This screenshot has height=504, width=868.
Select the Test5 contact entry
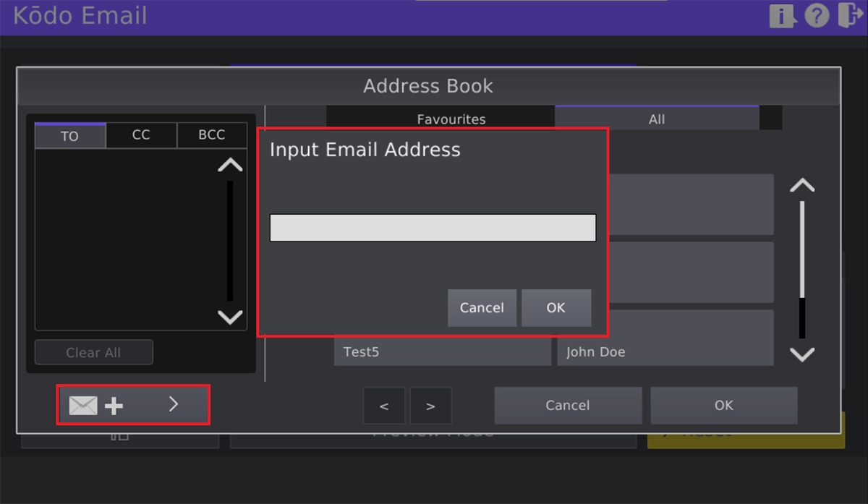pyautogui.click(x=442, y=351)
